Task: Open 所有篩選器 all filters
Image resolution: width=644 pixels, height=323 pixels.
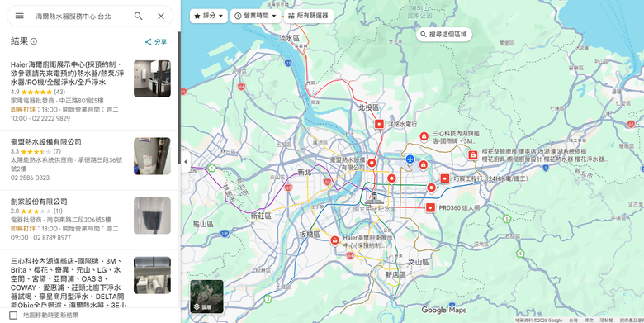Action: (x=309, y=16)
